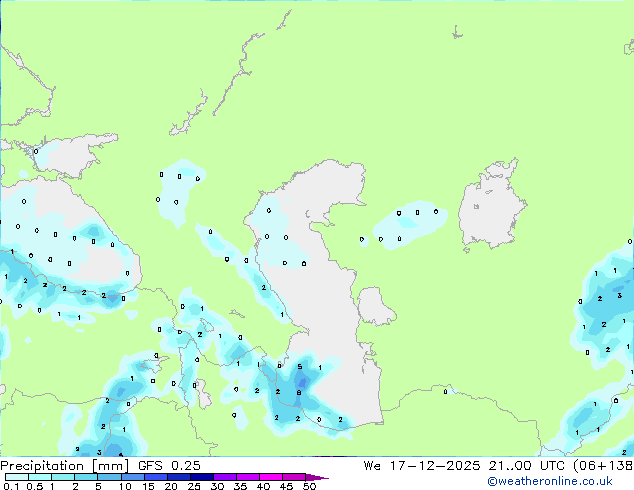Pick the 30–35 mm purple legend box

coord(225,477)
